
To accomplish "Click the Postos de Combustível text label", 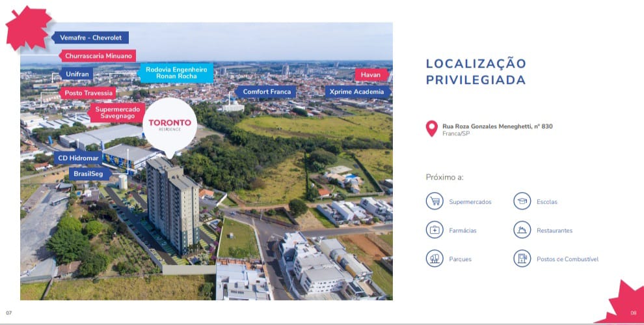I will (568, 259).
